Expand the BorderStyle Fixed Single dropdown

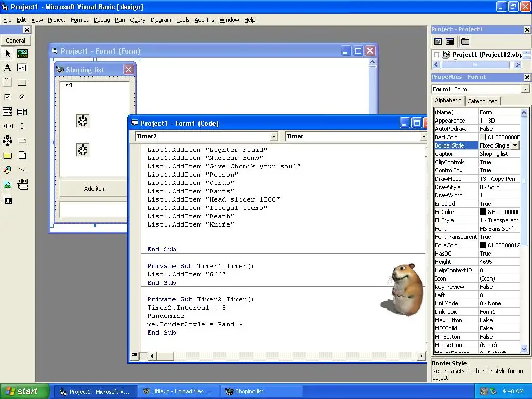[x=515, y=145]
